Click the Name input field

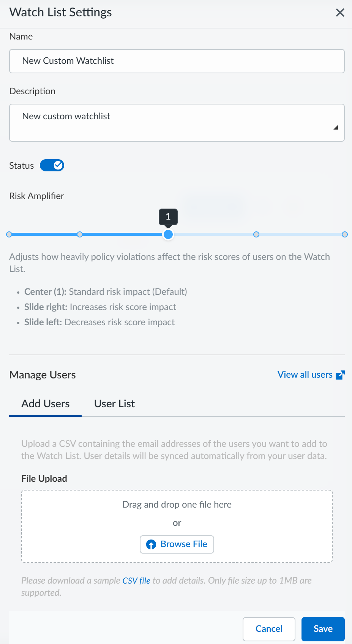pyautogui.click(x=177, y=61)
